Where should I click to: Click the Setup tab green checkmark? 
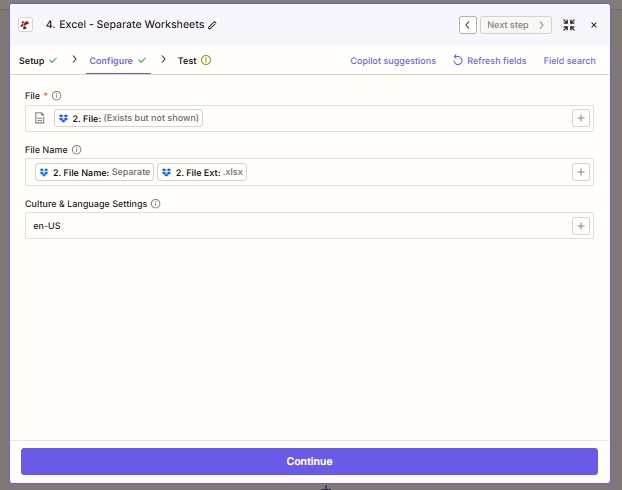pos(53,60)
